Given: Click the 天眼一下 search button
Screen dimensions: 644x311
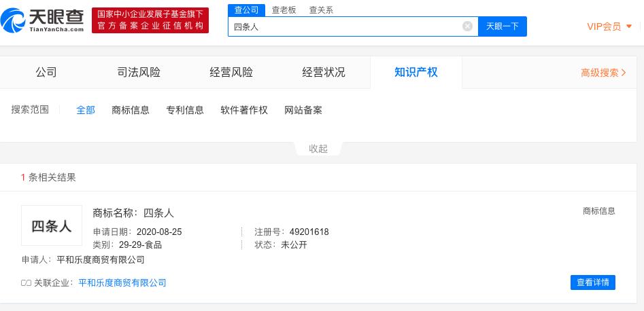Looking at the screenshot, I should pos(503,26).
